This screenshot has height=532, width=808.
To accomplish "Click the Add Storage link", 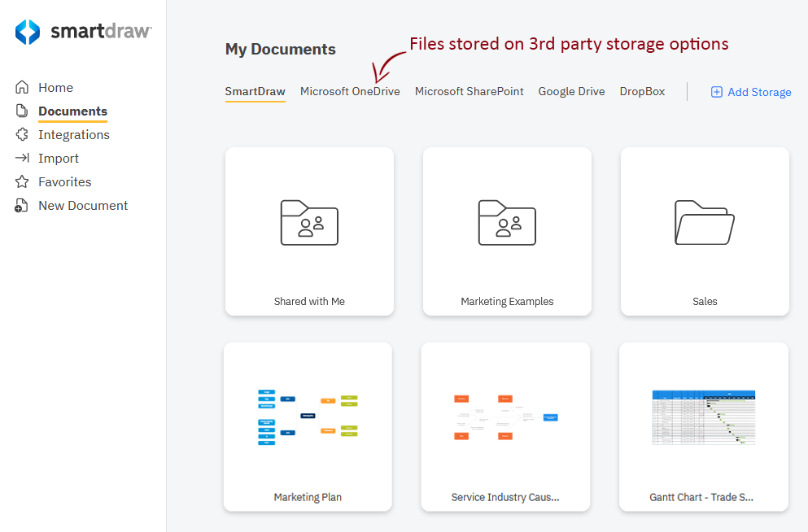I will (x=759, y=93).
